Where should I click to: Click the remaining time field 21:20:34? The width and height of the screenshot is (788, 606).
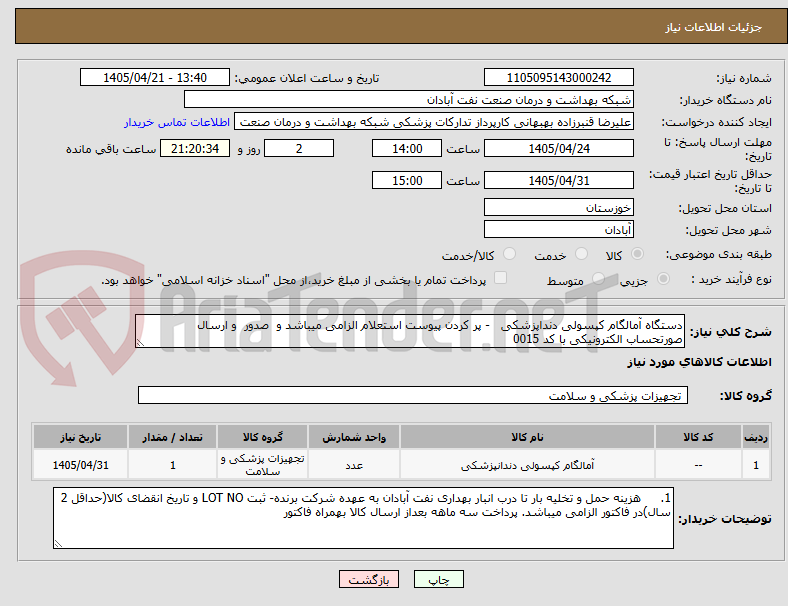pos(195,148)
